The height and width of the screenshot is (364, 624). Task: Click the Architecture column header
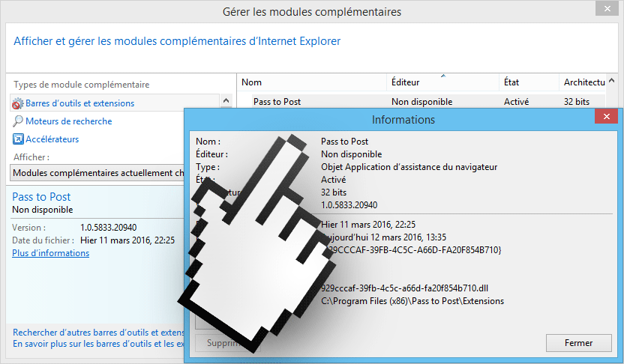coord(583,82)
